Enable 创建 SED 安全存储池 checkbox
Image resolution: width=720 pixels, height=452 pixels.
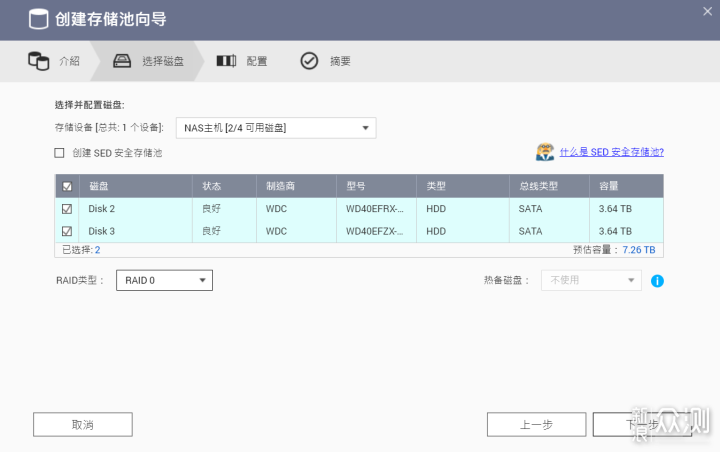(x=59, y=153)
